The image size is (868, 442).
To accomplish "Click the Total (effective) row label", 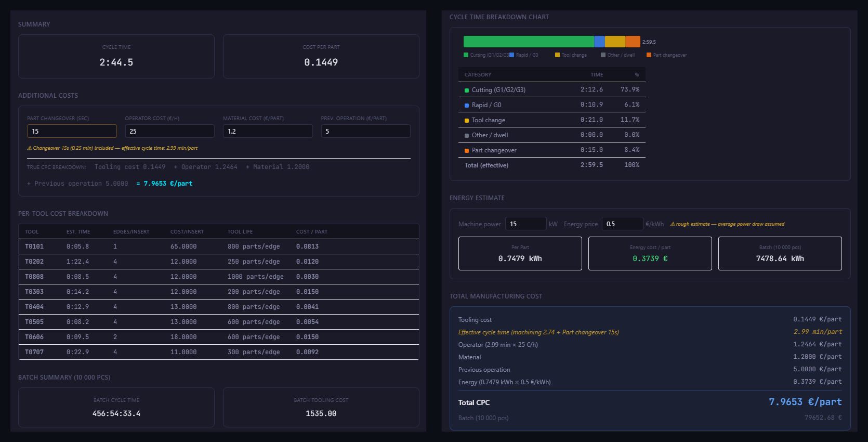I will 486,165.
